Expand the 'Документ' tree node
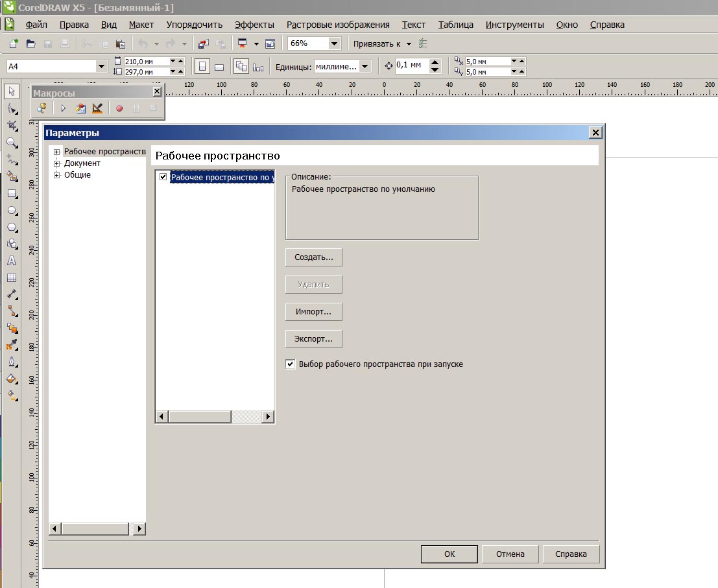The height and width of the screenshot is (588, 718). point(57,163)
